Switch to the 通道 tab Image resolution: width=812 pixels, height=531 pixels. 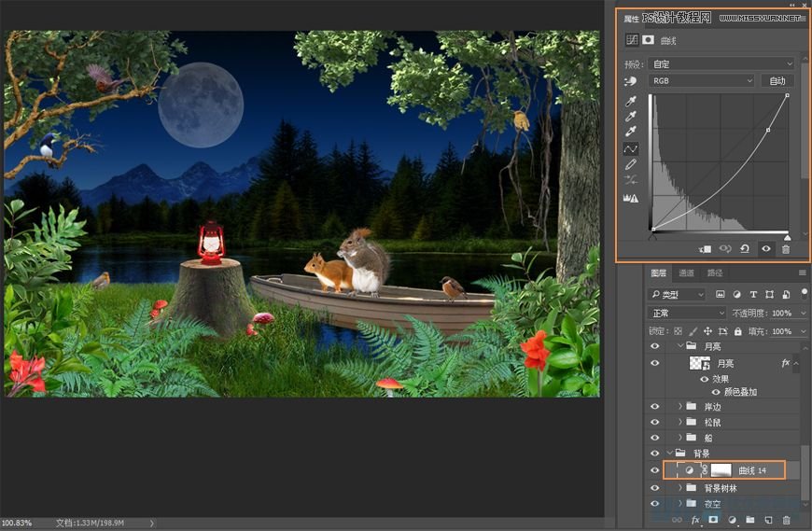tap(686, 273)
